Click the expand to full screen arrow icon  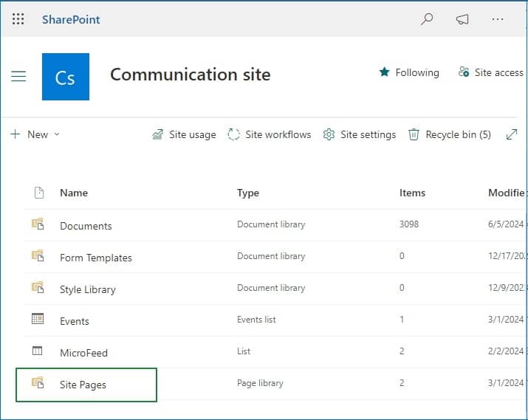[512, 134]
